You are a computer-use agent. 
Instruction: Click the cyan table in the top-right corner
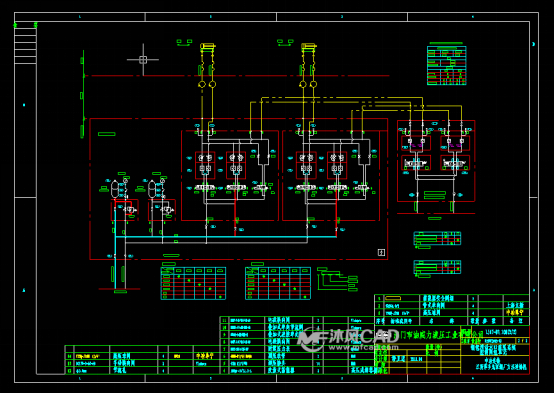pyautogui.click(x=447, y=65)
